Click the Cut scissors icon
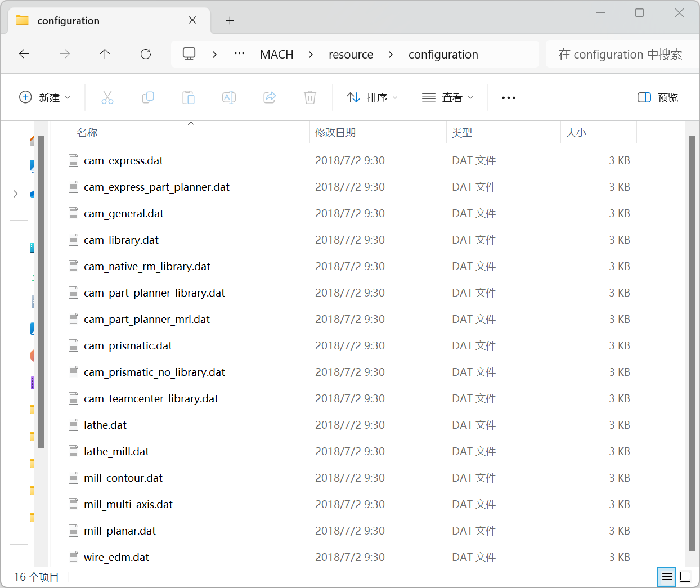The height and width of the screenshot is (588, 700). 107,98
